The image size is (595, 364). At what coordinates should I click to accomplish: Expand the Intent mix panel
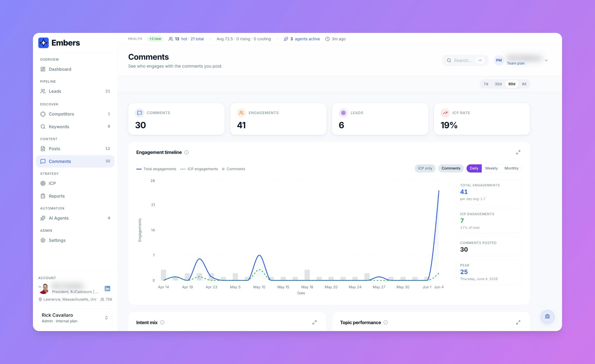(314, 322)
